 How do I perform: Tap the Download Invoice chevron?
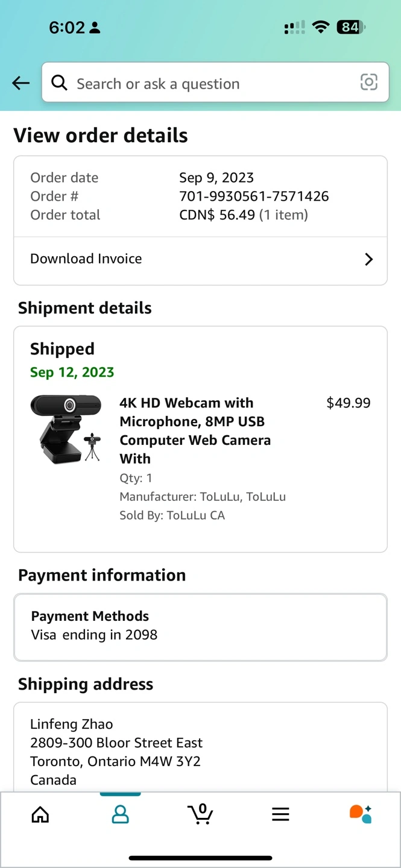[x=368, y=259]
